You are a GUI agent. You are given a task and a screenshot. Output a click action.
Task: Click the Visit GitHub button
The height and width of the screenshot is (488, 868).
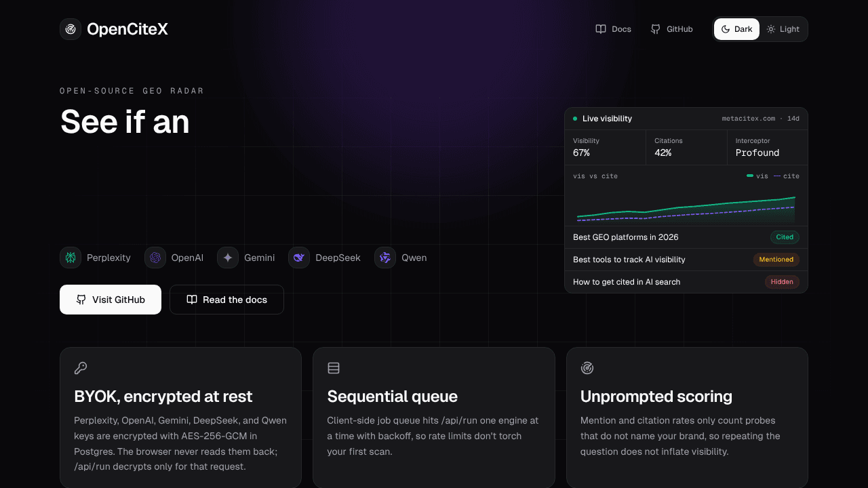click(111, 300)
